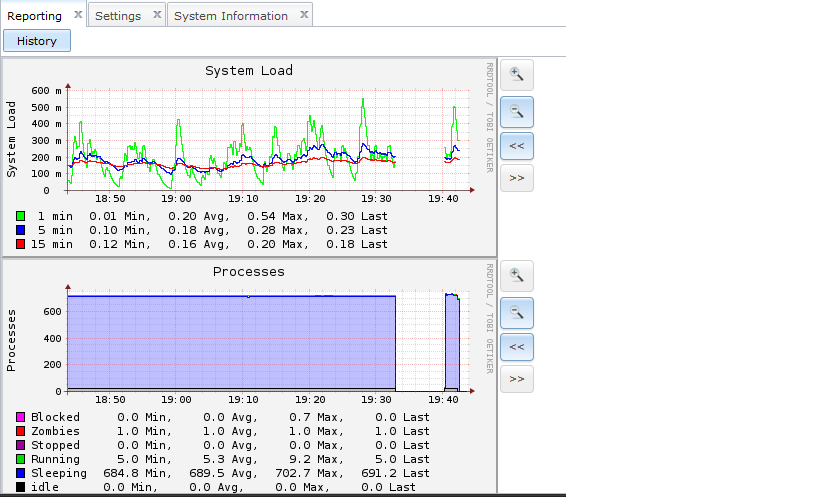This screenshot has width=819, height=497.
Task: Click the green Running legend swatch
Action: (20, 459)
